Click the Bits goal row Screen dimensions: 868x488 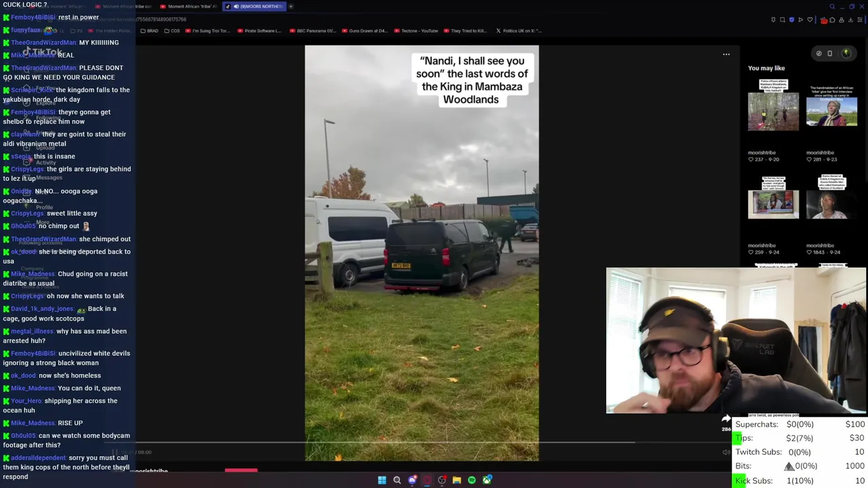pos(800,466)
